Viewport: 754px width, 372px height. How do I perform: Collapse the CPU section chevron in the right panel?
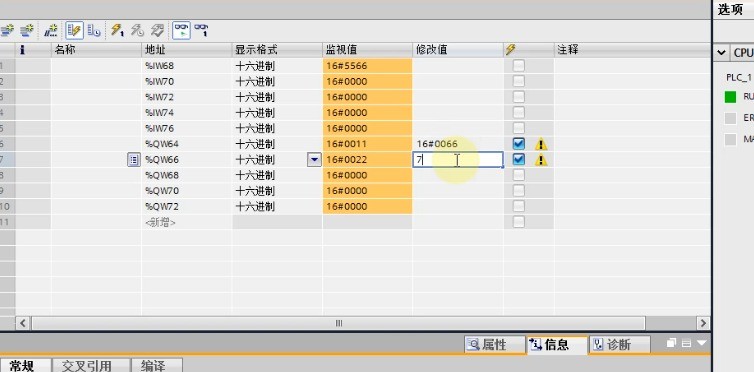[x=721, y=53]
